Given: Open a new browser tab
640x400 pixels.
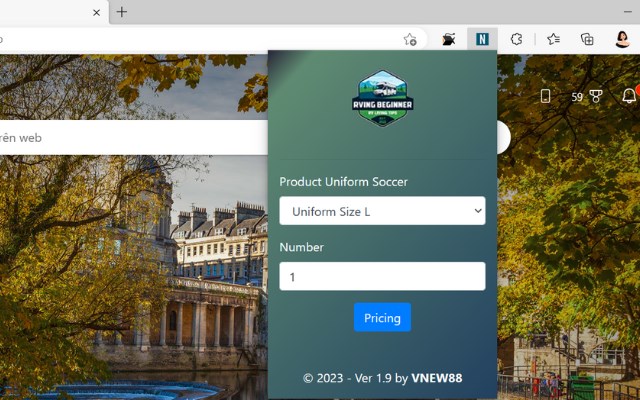Looking at the screenshot, I should click(122, 12).
